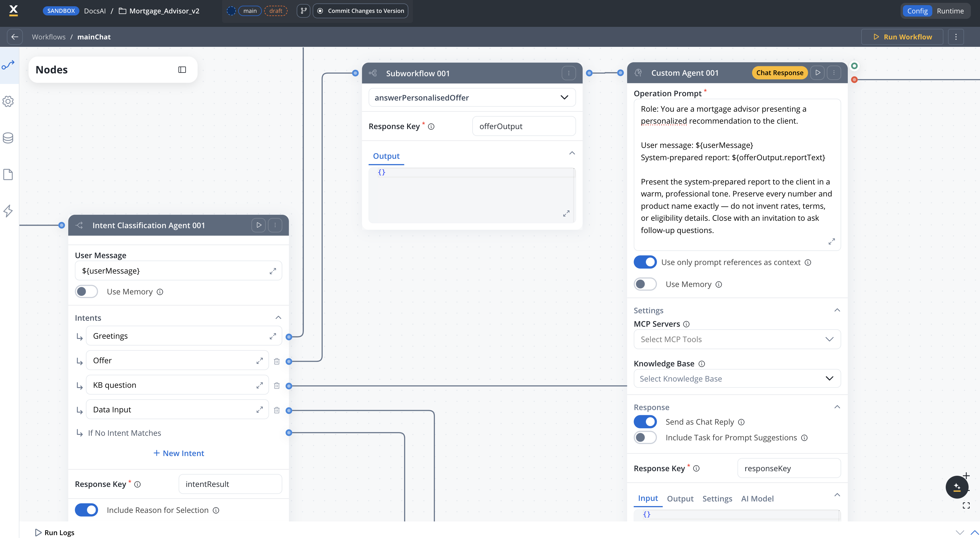Image resolution: width=980 pixels, height=538 pixels.
Task: Toggle Include Reason for Selection
Action: click(86, 510)
